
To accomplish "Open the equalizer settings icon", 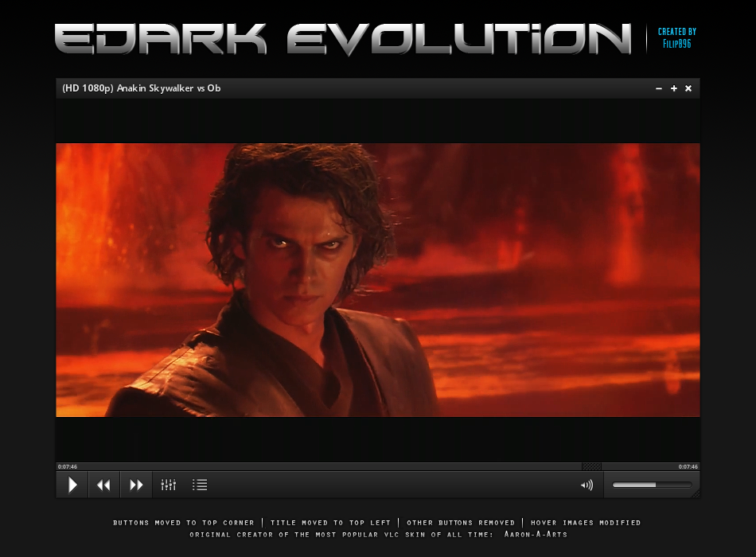I will point(168,485).
